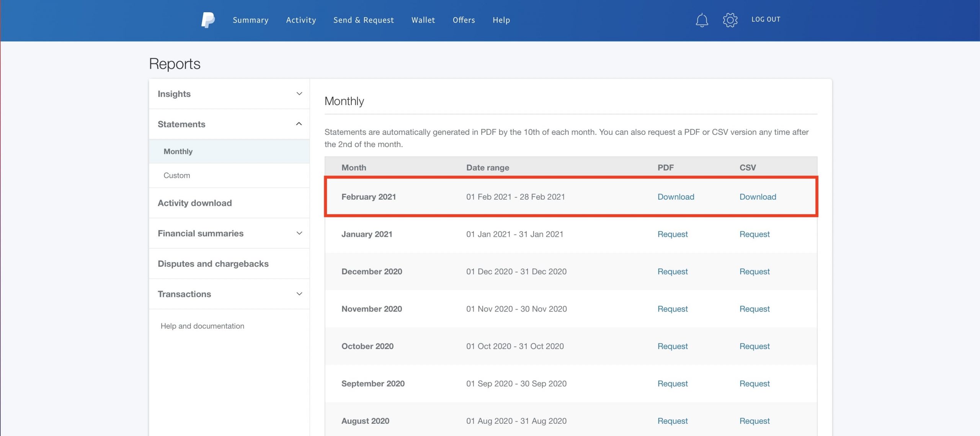Open the Send & Request page

pos(363,20)
